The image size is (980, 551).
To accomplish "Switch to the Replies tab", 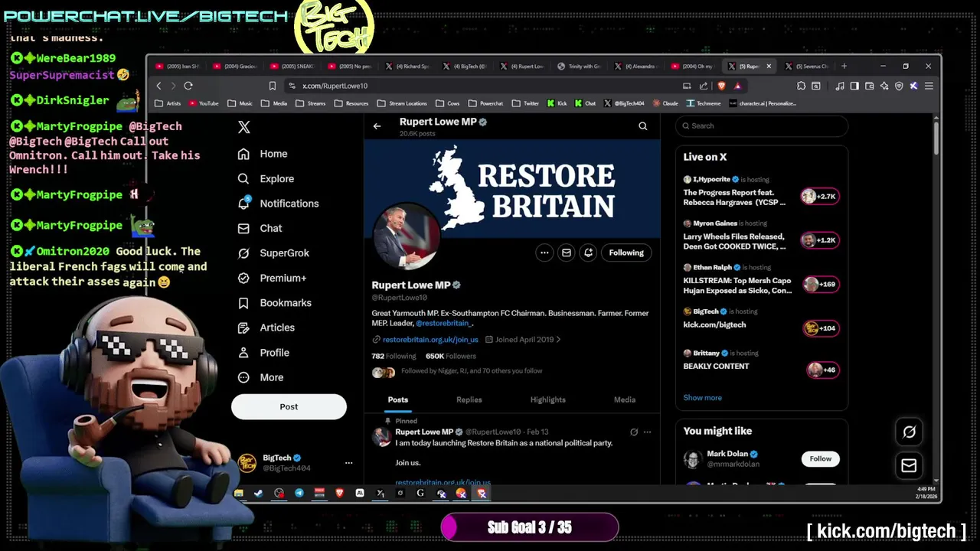I will pyautogui.click(x=469, y=399).
